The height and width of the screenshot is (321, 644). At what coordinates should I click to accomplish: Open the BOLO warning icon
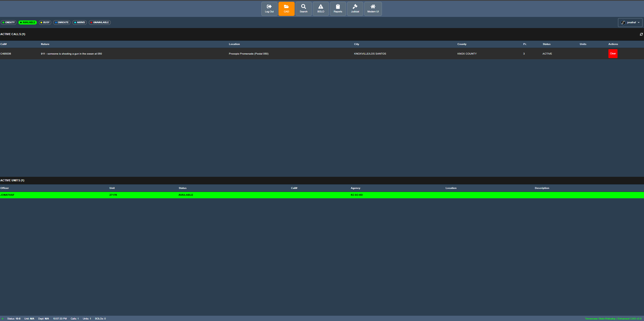(x=321, y=9)
